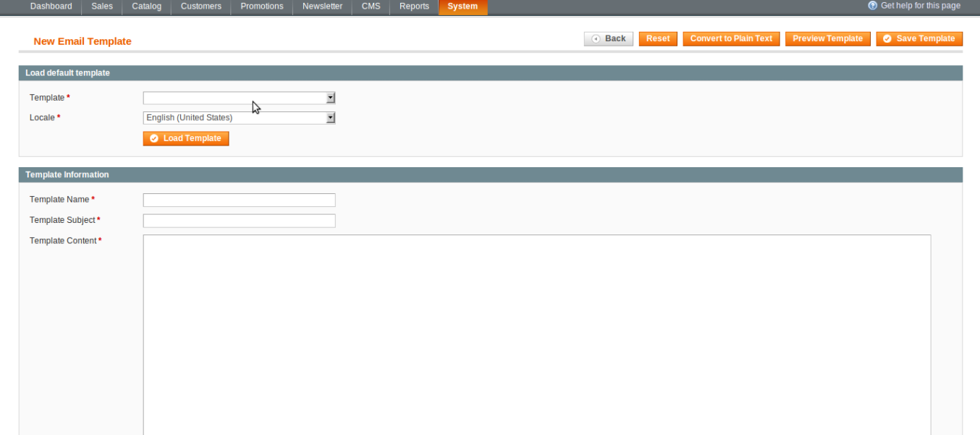Convert to Plain Text button click

coord(731,39)
